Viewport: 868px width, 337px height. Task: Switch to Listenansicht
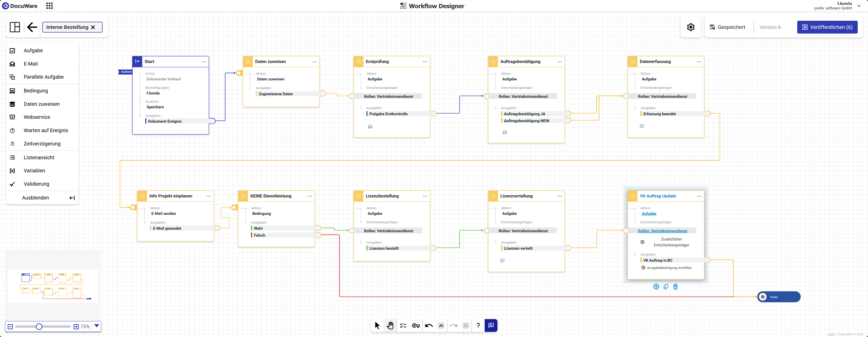[x=42, y=157]
